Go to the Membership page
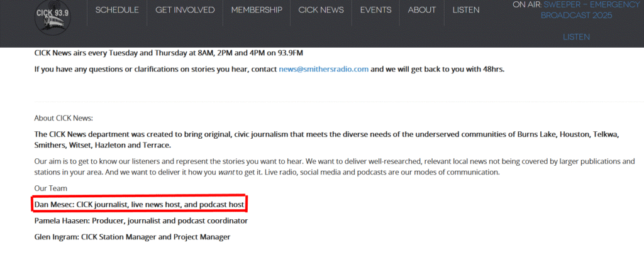The image size is (644, 255). click(x=257, y=10)
